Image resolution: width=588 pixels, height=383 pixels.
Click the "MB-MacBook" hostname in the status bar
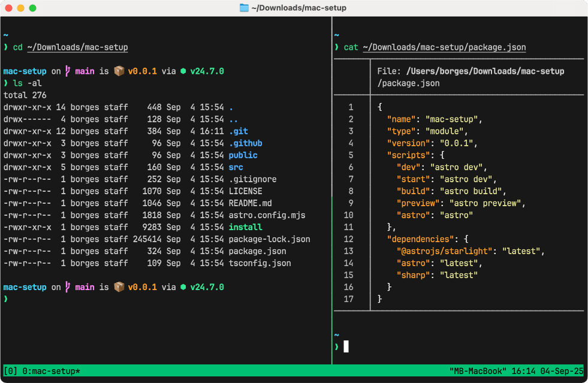pyautogui.click(x=478, y=372)
